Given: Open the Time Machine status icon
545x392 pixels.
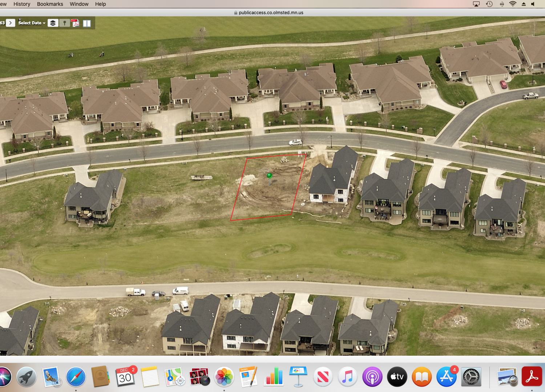Looking at the screenshot, I should pyautogui.click(x=489, y=4).
